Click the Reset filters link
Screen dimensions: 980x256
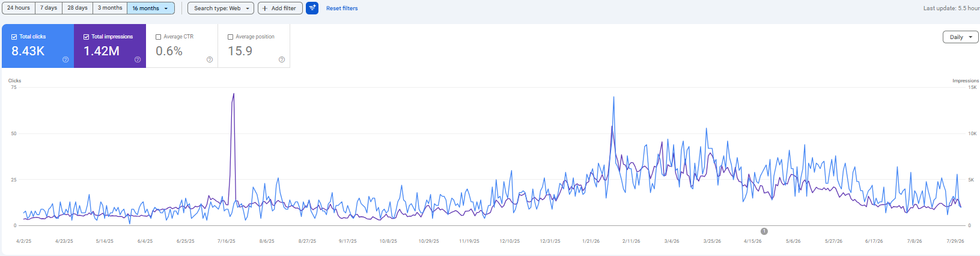point(342,8)
